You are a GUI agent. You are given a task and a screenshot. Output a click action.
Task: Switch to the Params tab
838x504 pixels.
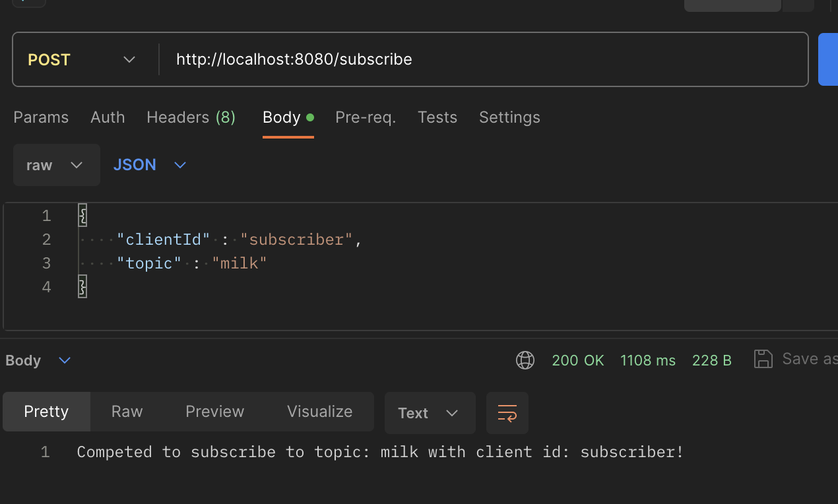(x=41, y=117)
